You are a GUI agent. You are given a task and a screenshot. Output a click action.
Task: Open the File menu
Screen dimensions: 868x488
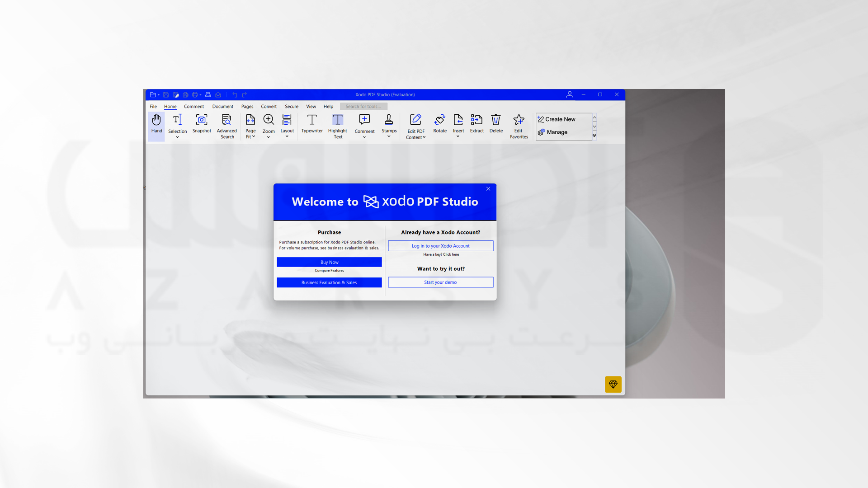153,107
